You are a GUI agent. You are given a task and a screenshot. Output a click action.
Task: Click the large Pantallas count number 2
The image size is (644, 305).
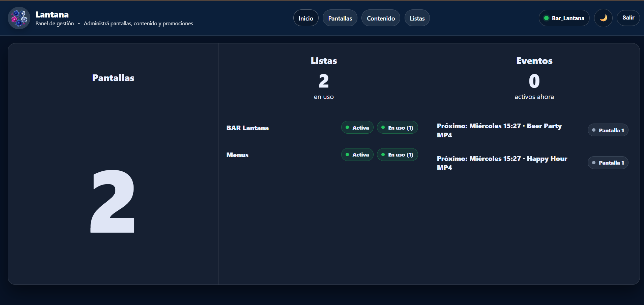point(113,201)
